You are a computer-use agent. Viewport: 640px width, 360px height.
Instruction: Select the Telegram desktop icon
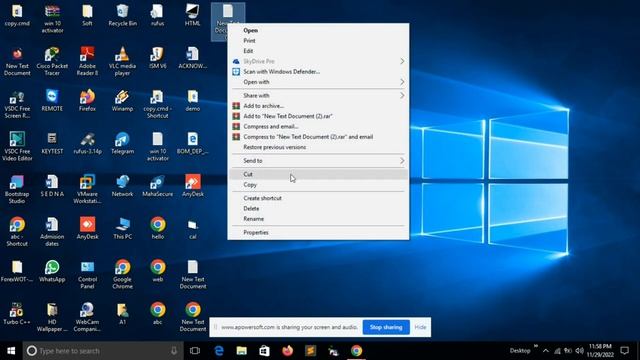click(x=122, y=143)
